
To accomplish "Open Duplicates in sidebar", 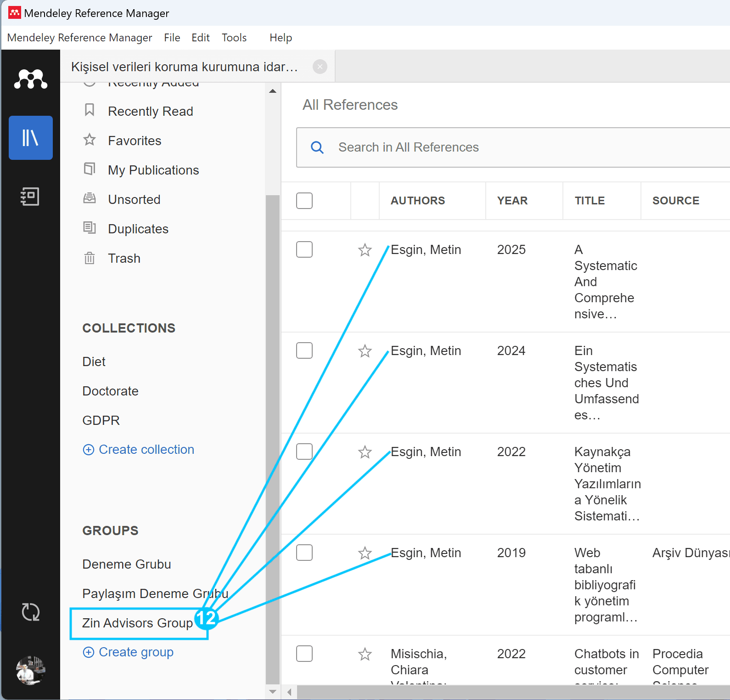I will point(138,229).
